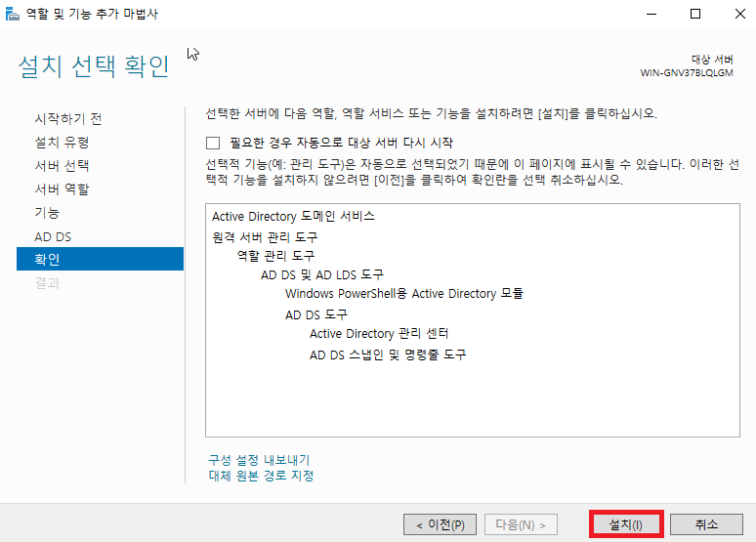Select AD DS 스냅인 및 명령줄 도구 entry
The image size is (756, 542).
tap(388, 354)
